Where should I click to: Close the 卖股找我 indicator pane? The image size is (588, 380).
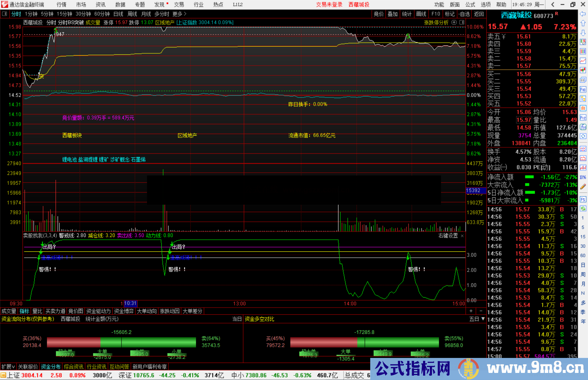[x=462, y=236]
